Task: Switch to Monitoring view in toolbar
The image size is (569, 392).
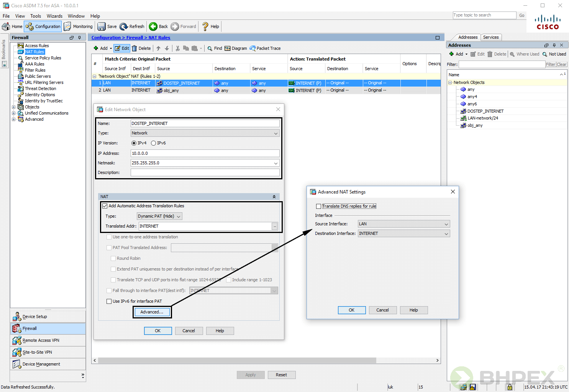Action: tap(78, 26)
